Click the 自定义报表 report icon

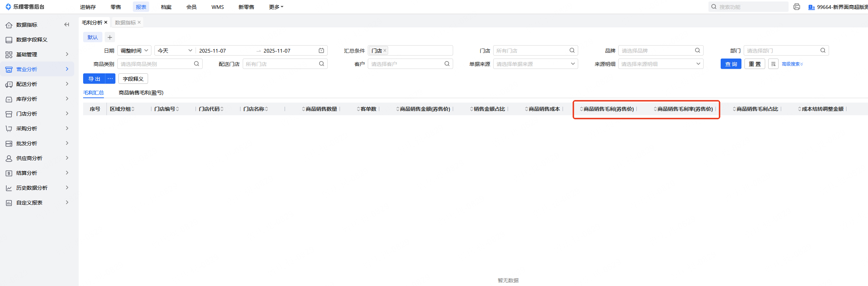9,203
